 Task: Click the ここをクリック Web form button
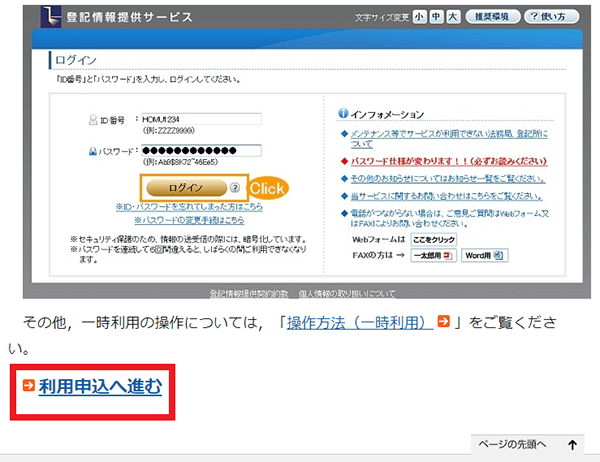(x=434, y=240)
